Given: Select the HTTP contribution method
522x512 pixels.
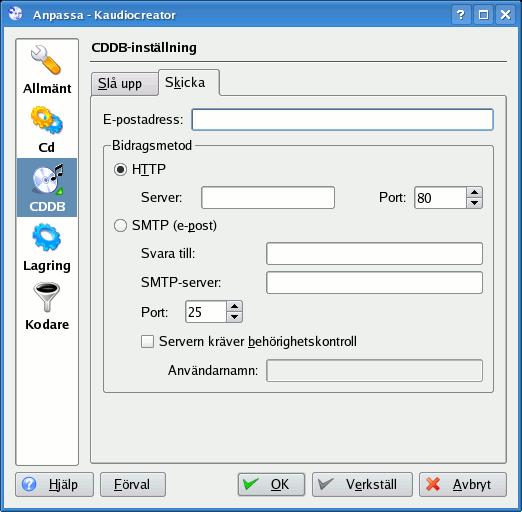Looking at the screenshot, I should point(120,169).
